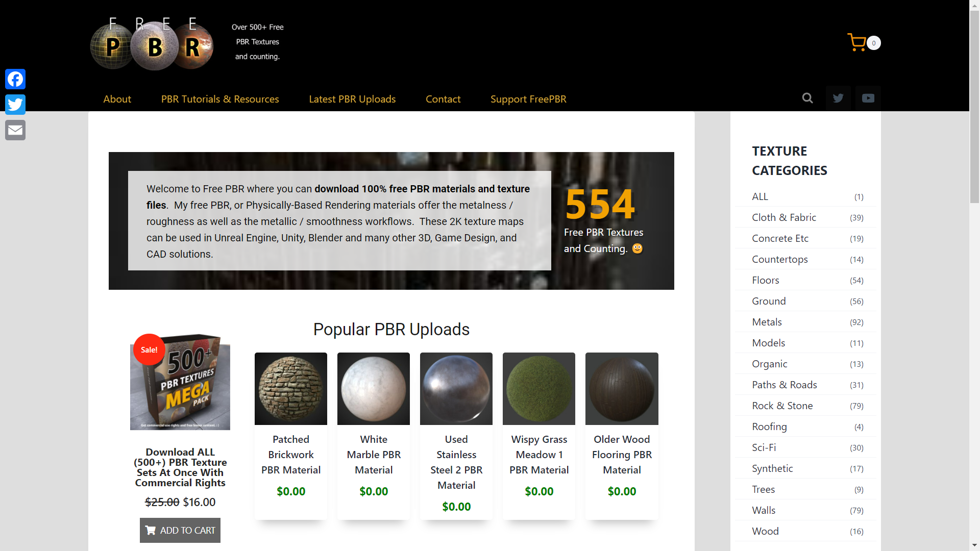Open Used Stainless Steel 2 thumbnail
This screenshot has width=980, height=551.
coord(456,389)
